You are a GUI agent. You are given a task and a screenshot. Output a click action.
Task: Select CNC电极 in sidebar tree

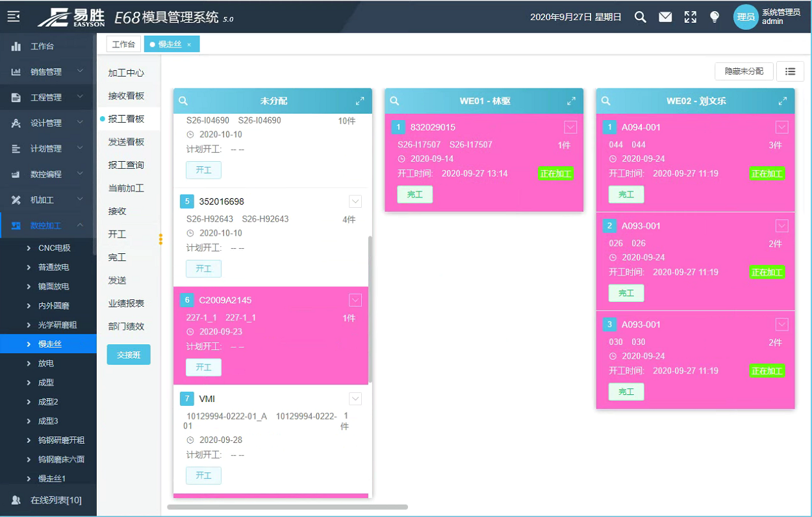54,248
